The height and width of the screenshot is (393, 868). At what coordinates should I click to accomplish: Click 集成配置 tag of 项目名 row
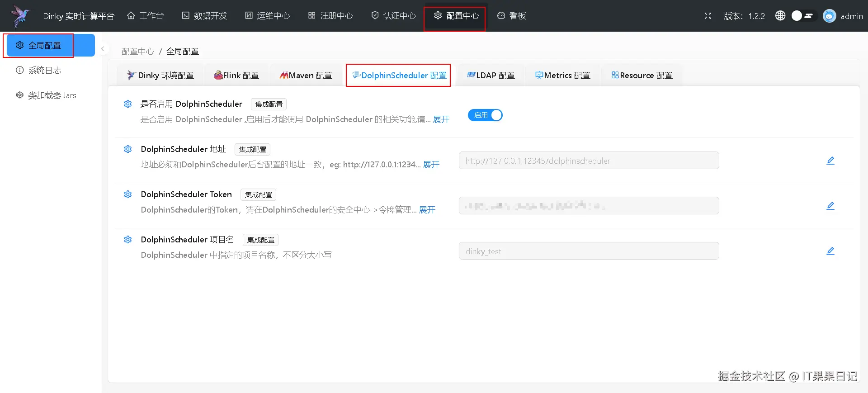click(260, 240)
